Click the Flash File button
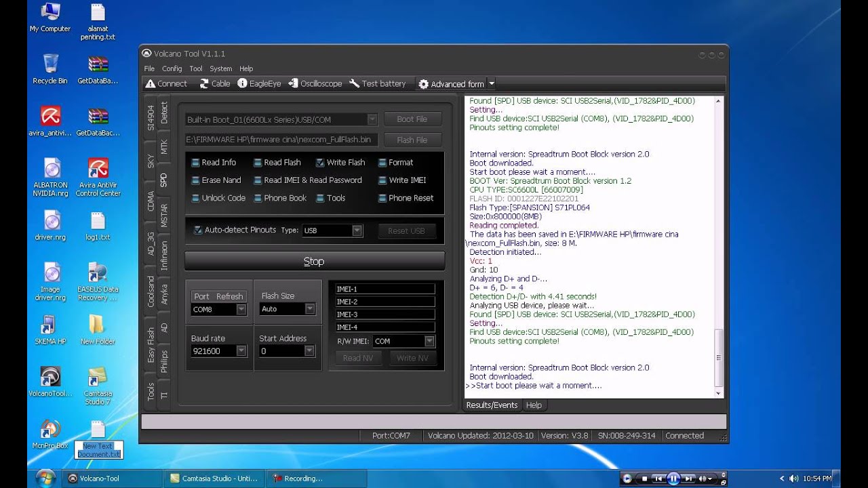The height and width of the screenshot is (488, 868). coord(412,140)
